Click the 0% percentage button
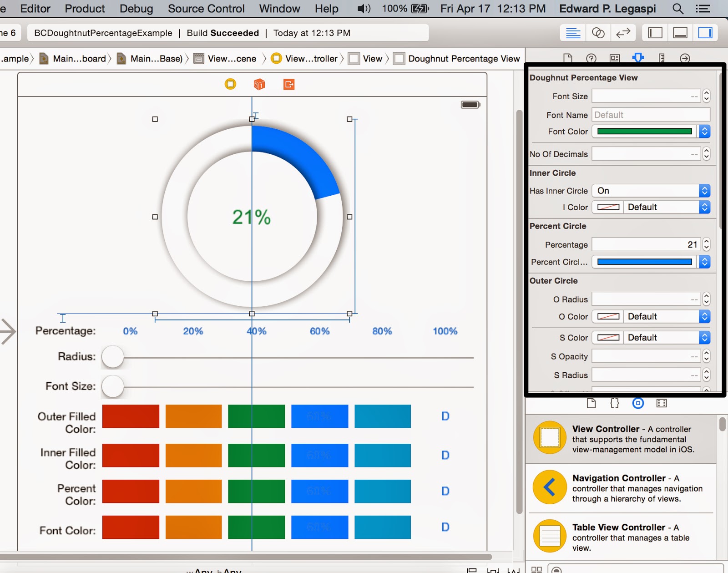This screenshot has width=728, height=573. point(130,331)
